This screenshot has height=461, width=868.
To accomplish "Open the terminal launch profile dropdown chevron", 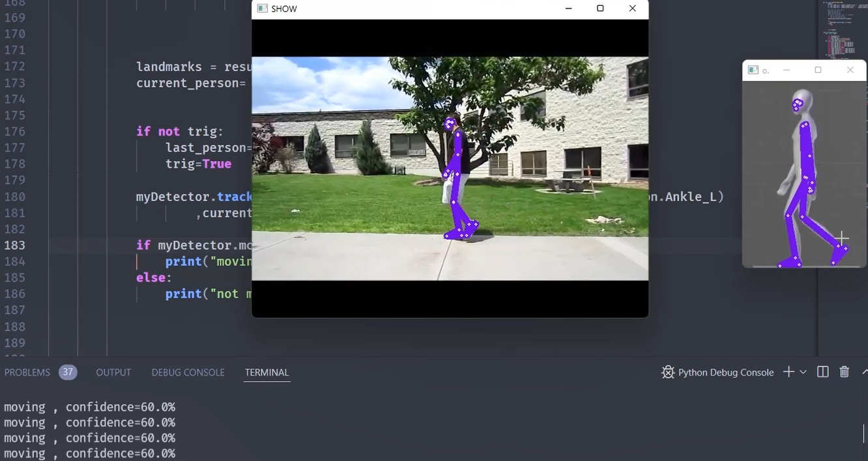I will coord(803,372).
